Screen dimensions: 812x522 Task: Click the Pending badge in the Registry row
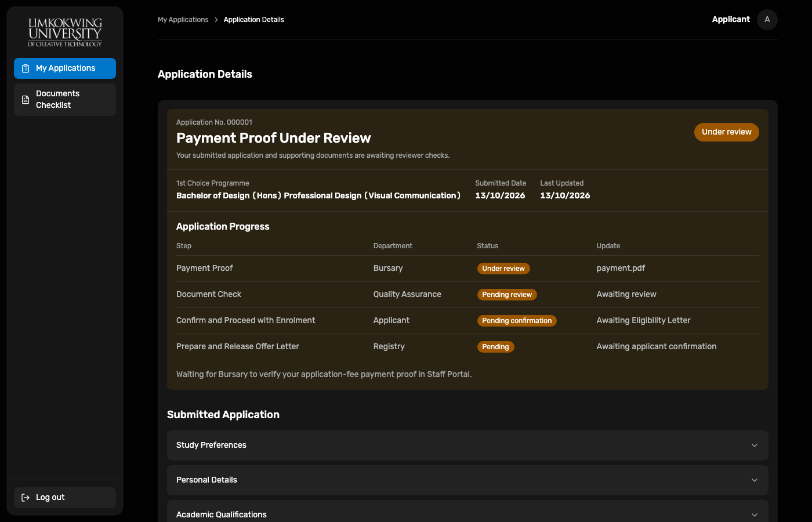(x=495, y=347)
